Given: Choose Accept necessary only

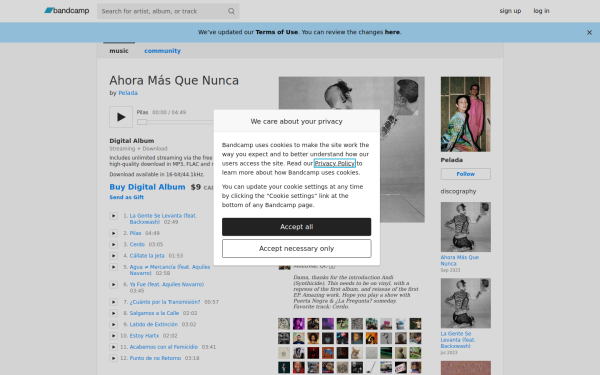Looking at the screenshot, I should pyautogui.click(x=297, y=248).
